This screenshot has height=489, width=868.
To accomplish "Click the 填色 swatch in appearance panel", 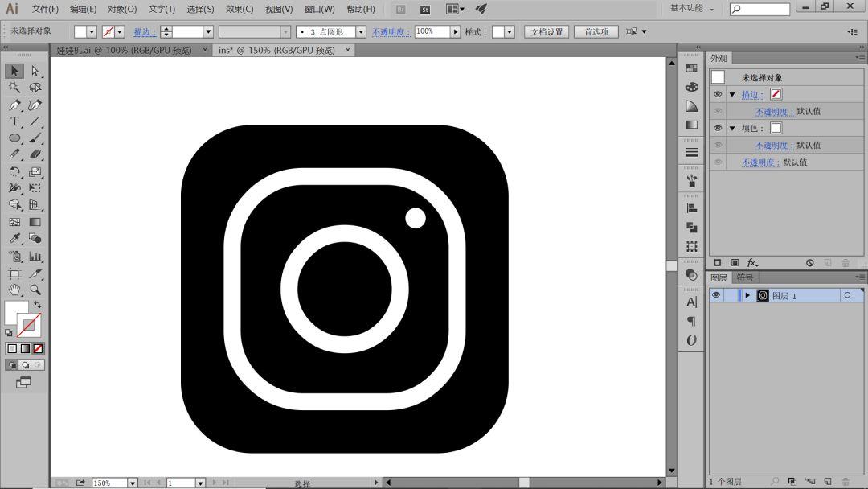I will click(776, 128).
